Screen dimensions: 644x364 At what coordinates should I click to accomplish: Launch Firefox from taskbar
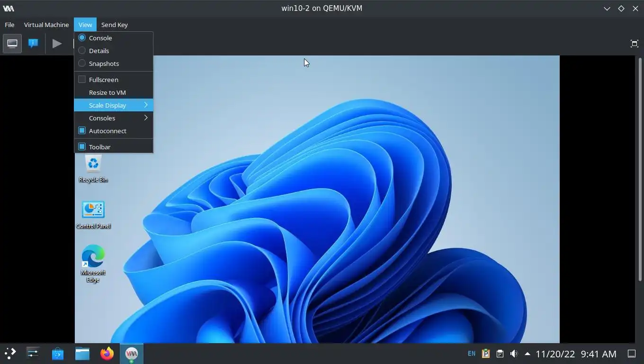(107, 353)
